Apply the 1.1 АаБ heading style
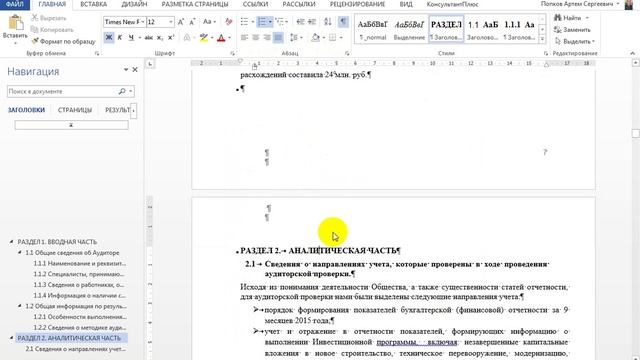 point(483,30)
